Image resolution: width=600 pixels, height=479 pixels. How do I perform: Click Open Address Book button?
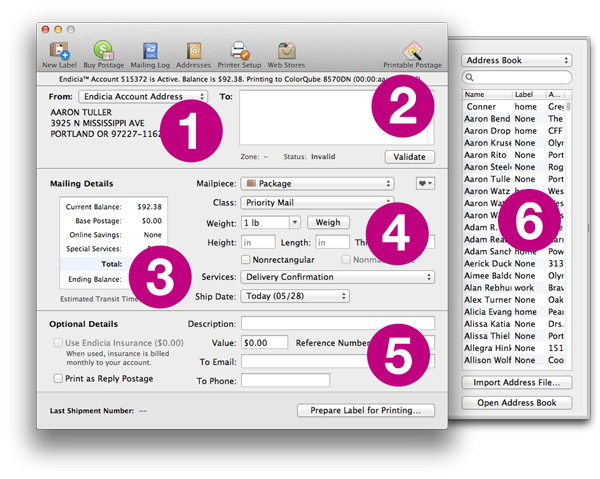tap(517, 403)
